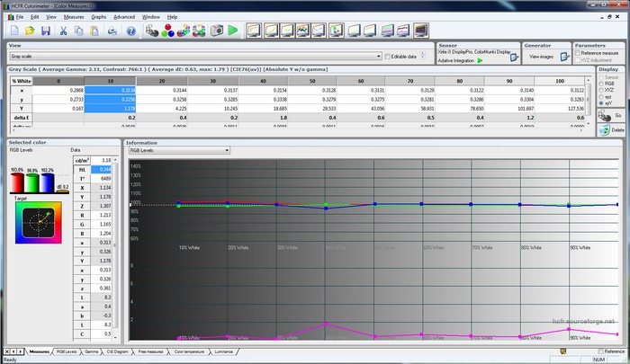Open the Measures menu
Screen dimensions: 630x364
click(74, 17)
